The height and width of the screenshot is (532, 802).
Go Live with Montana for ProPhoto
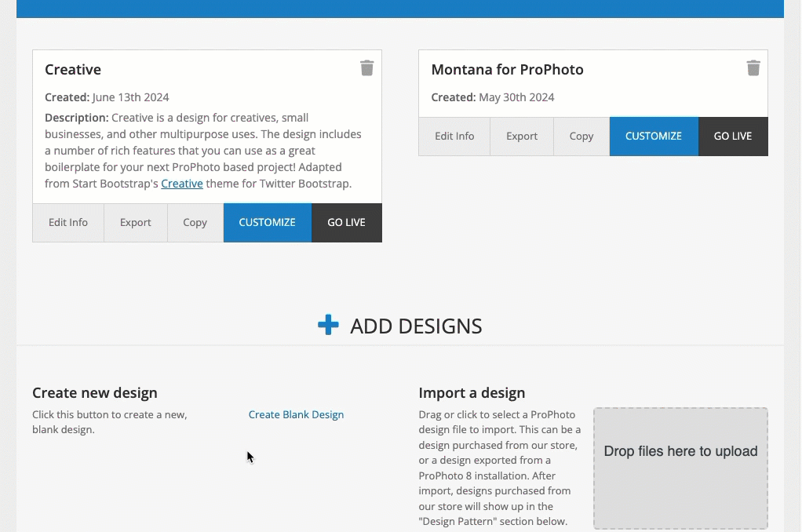tap(733, 136)
